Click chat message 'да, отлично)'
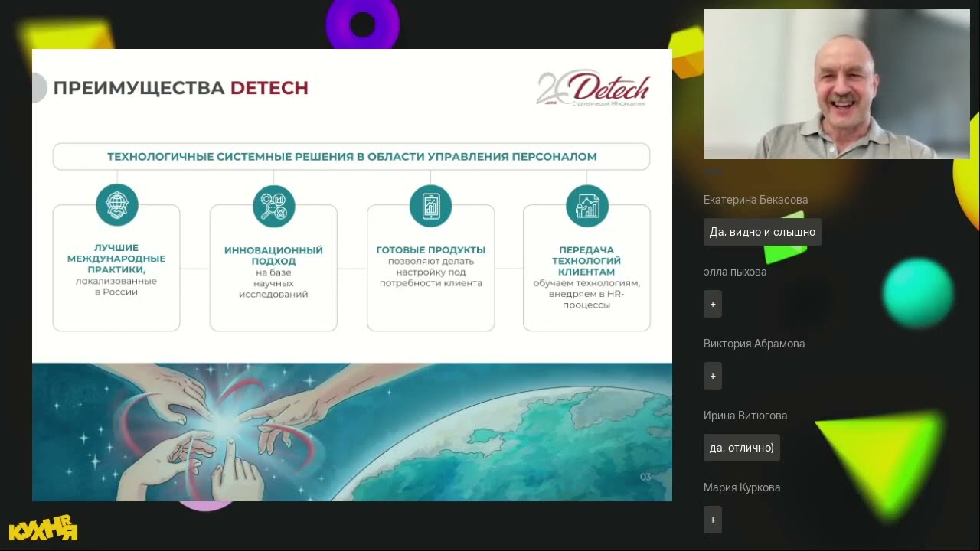Image resolution: width=980 pixels, height=551 pixels. 742,448
